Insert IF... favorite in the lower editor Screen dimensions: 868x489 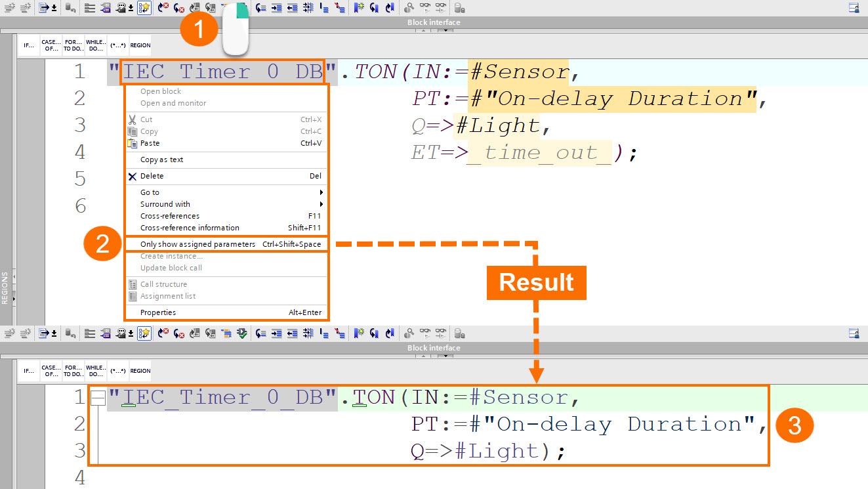29,371
